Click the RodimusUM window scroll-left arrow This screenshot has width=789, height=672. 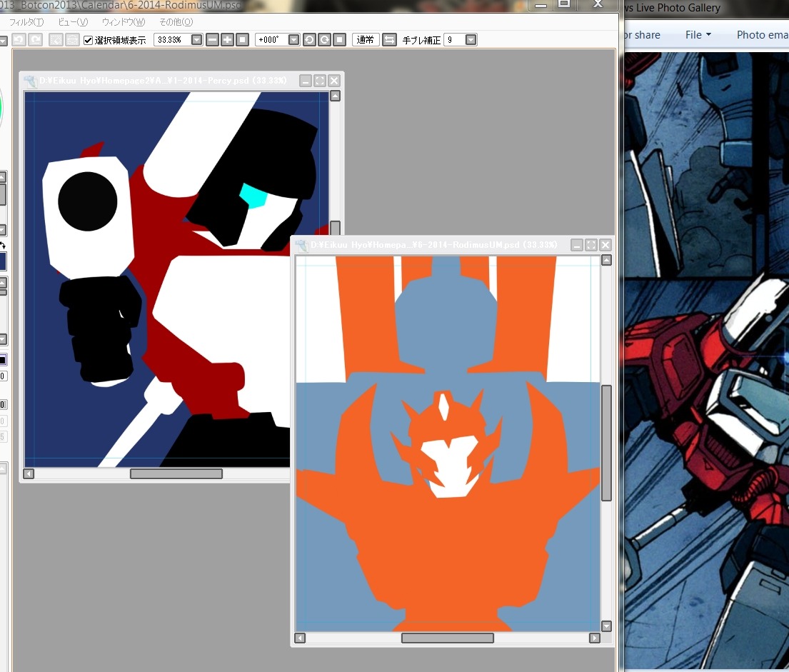pyautogui.click(x=300, y=638)
